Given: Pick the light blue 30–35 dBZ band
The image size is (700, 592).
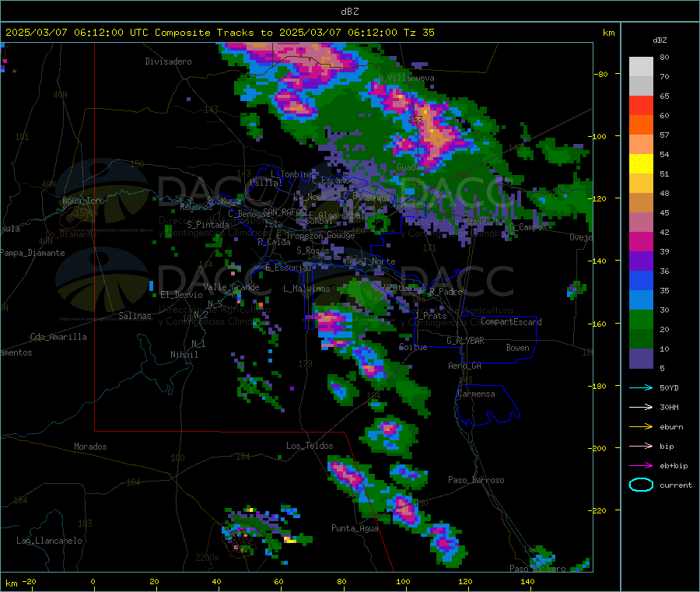Looking at the screenshot, I should point(641,300).
